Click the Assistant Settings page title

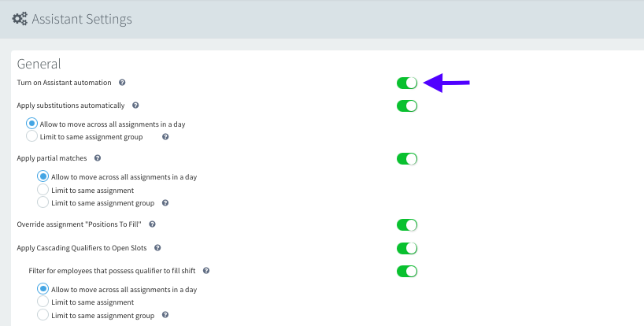tap(82, 20)
